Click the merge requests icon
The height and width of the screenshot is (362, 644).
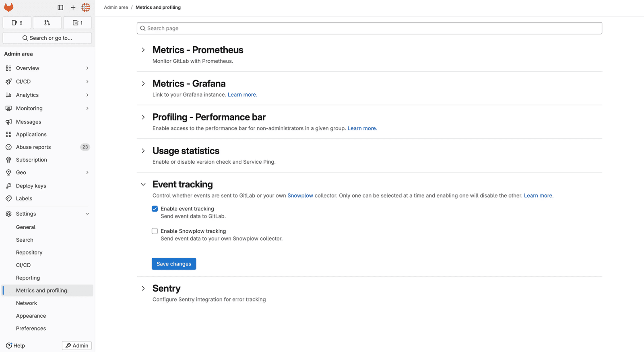click(x=47, y=23)
